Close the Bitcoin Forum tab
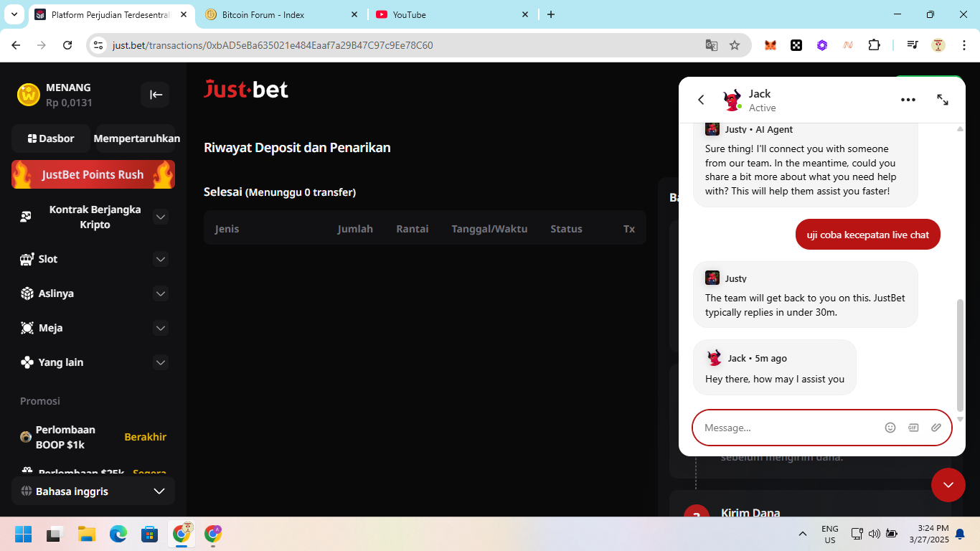 pos(354,14)
